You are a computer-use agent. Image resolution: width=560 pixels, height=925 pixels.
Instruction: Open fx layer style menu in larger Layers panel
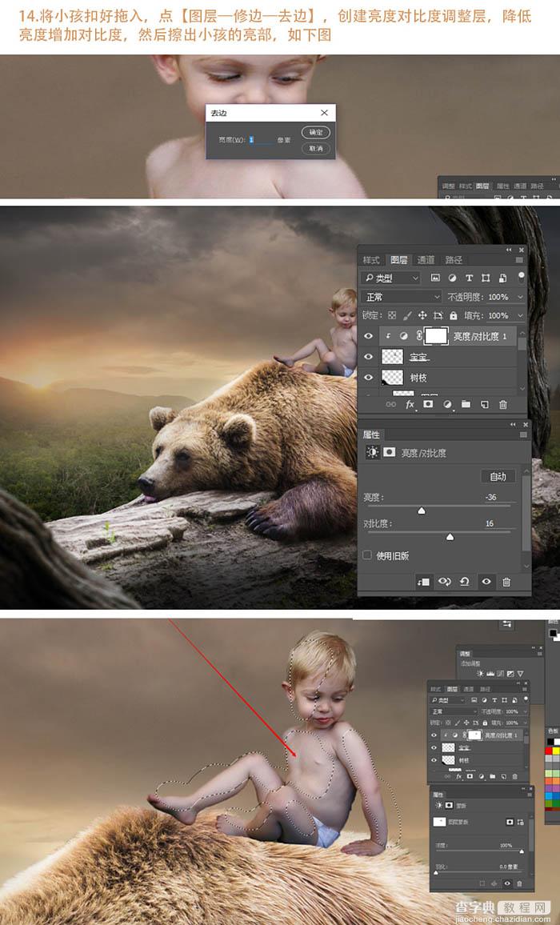coord(410,405)
